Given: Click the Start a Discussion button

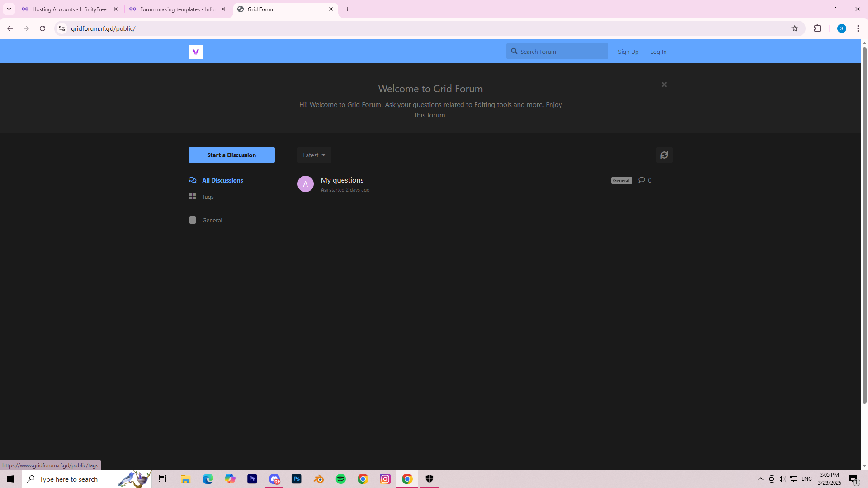Looking at the screenshot, I should click(x=231, y=155).
